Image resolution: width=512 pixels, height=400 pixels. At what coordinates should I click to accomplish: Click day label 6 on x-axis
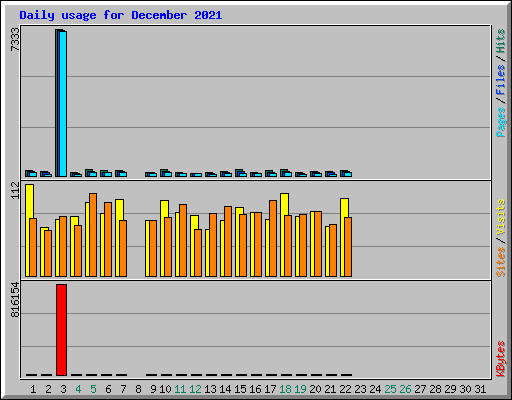108,389
